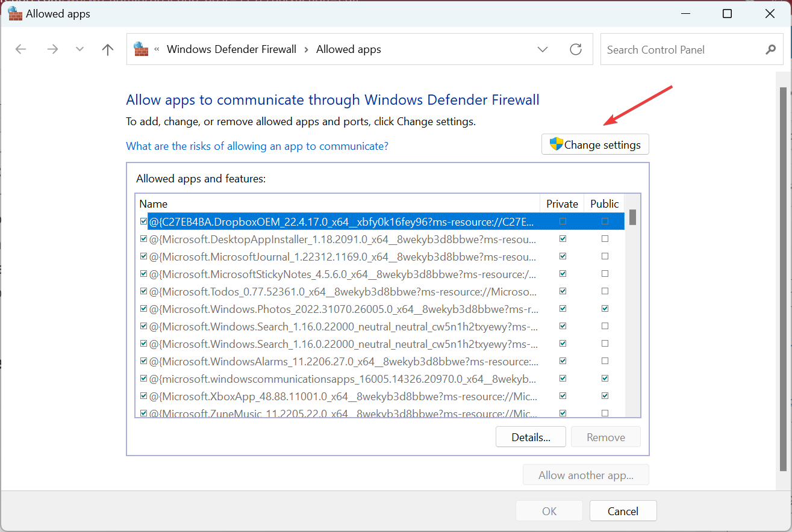The height and width of the screenshot is (532, 792).
Task: Confirm with the OK button
Action: click(x=549, y=511)
